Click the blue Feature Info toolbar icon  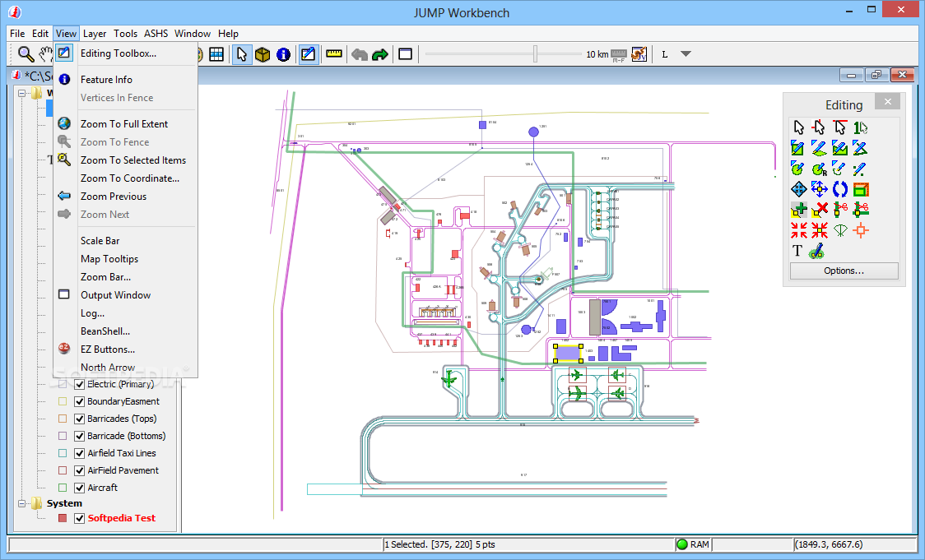[x=284, y=54]
